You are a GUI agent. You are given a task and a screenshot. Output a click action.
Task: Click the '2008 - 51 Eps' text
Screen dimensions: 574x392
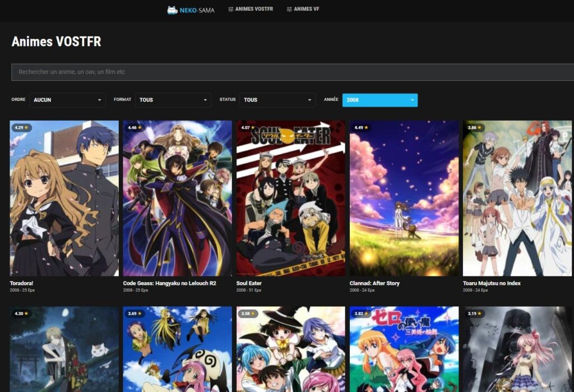tap(249, 290)
